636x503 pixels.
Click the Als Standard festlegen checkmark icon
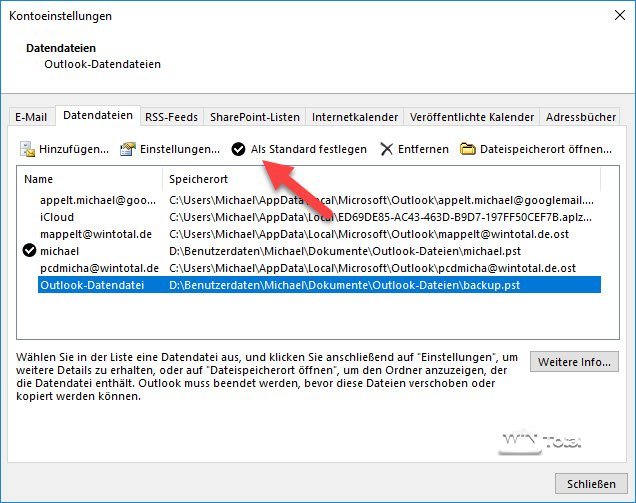[238, 149]
